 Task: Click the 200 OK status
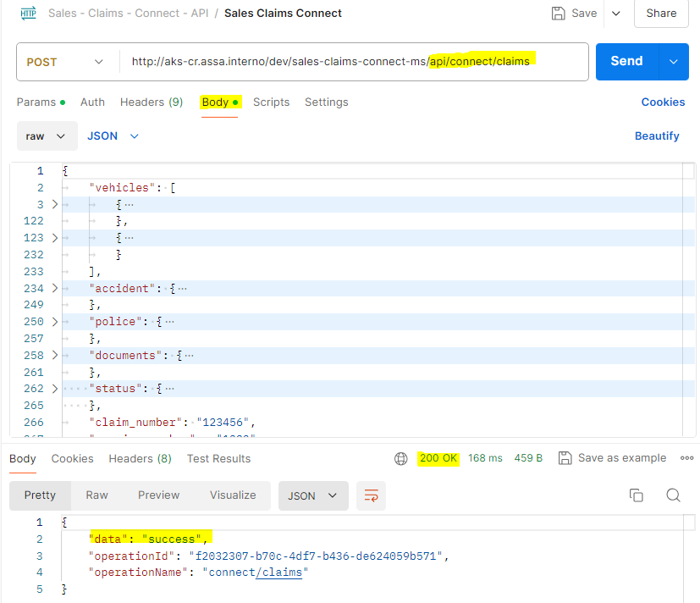coord(438,458)
